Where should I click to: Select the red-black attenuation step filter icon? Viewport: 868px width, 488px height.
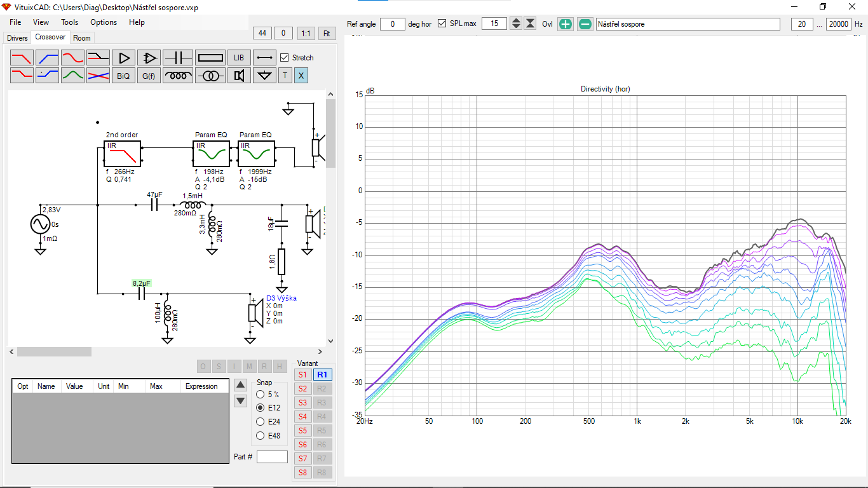[x=98, y=58]
